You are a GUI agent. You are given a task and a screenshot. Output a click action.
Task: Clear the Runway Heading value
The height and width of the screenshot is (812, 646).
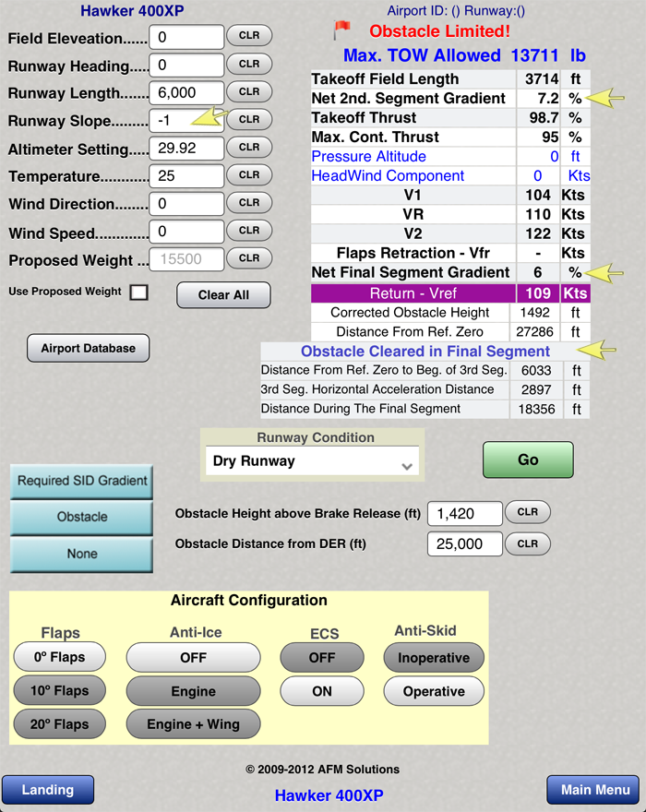249,65
